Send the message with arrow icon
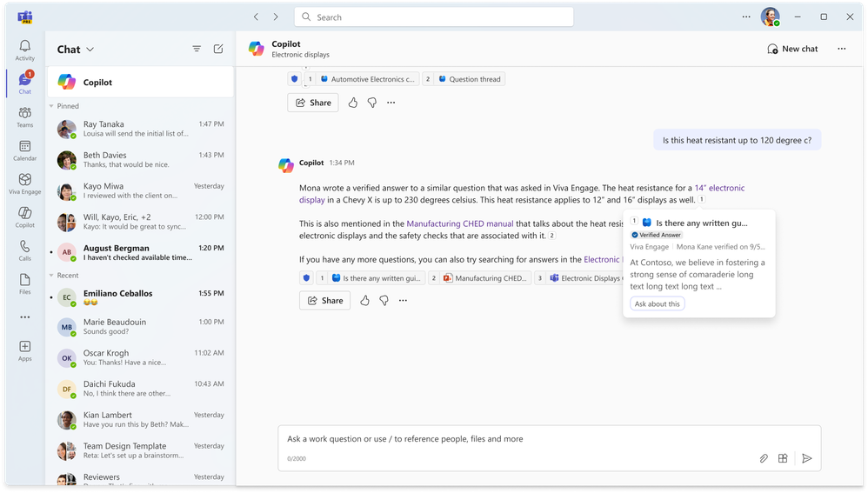868x493 pixels. (x=807, y=458)
